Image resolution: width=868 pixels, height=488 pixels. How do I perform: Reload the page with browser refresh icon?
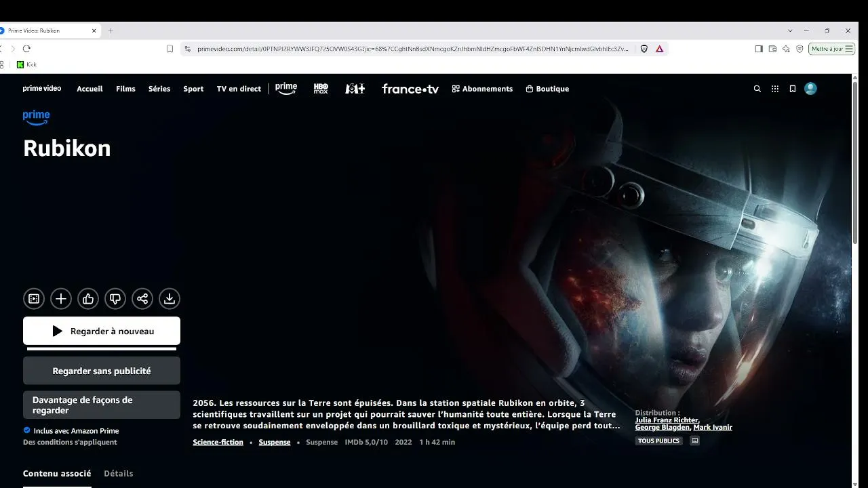point(26,49)
